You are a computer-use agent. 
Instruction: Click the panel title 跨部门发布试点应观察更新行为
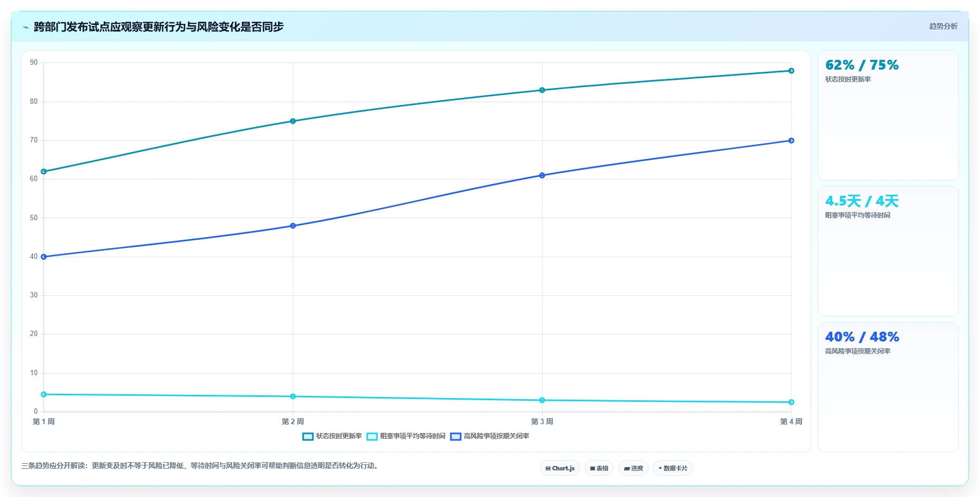point(159,27)
